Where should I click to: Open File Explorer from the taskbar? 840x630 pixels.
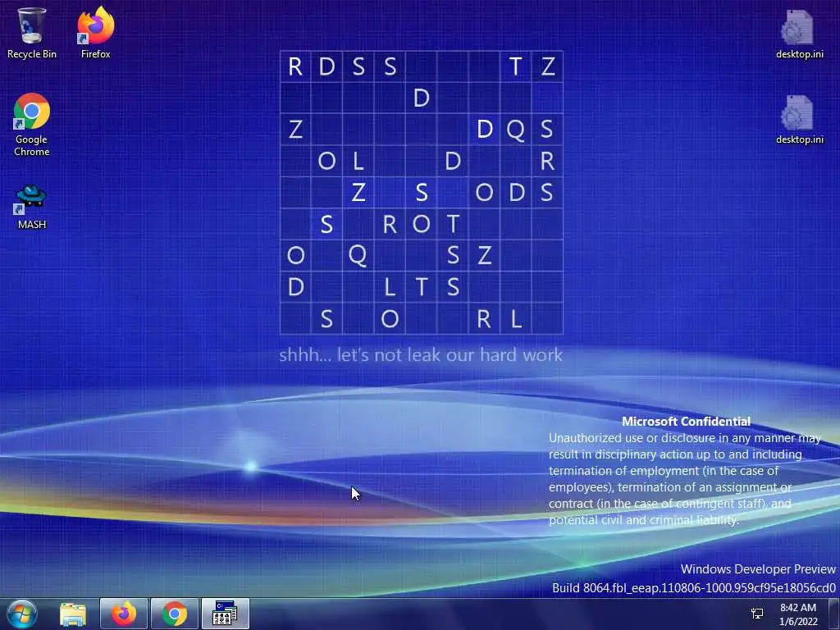pos(73,614)
